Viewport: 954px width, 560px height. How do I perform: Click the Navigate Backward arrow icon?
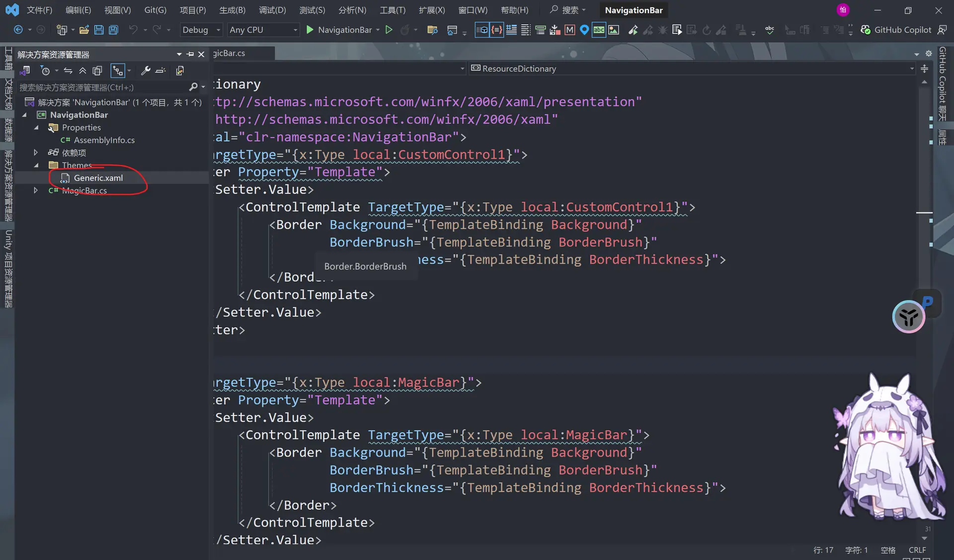(x=18, y=30)
